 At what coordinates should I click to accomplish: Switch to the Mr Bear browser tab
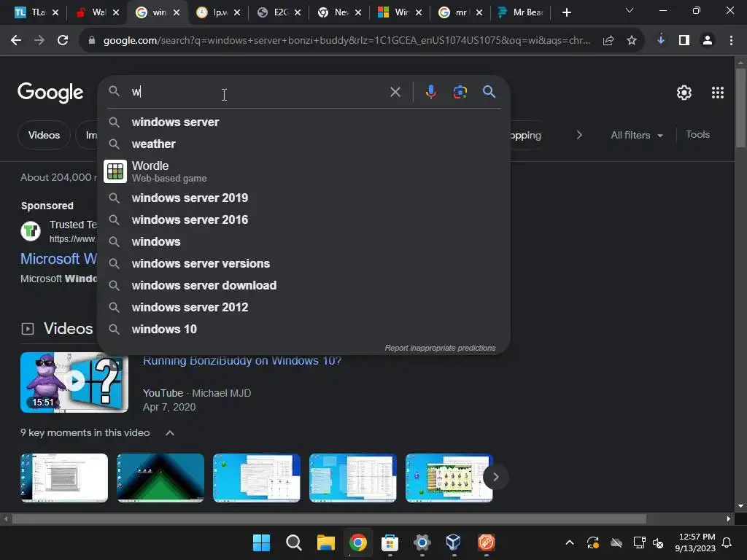click(522, 13)
